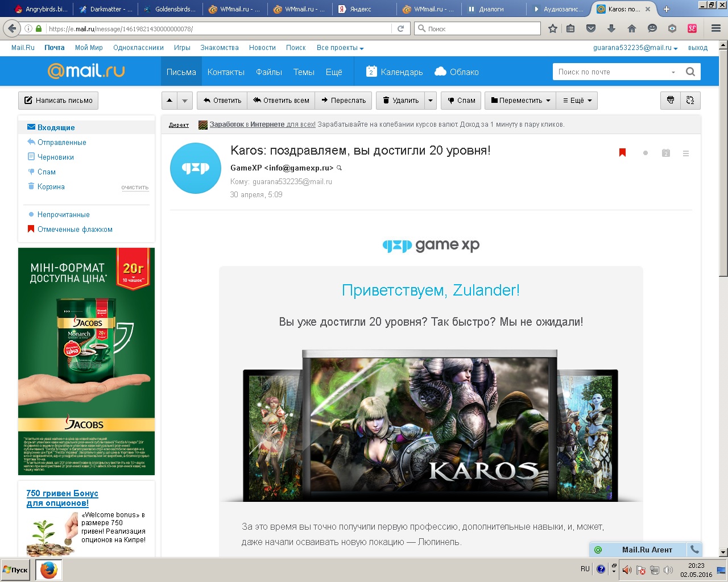Screen dimensions: 728x582
Task: Open the Переместить (Move) dropdown
Action: click(520, 100)
